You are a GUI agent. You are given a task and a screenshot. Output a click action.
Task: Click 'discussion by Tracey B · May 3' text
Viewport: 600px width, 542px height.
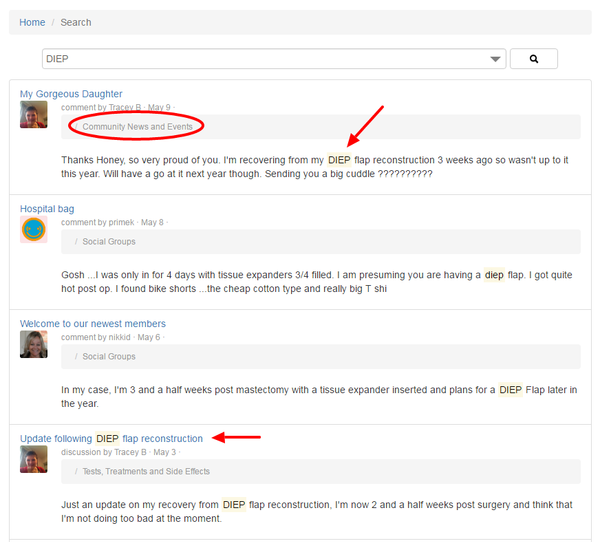click(x=119, y=452)
